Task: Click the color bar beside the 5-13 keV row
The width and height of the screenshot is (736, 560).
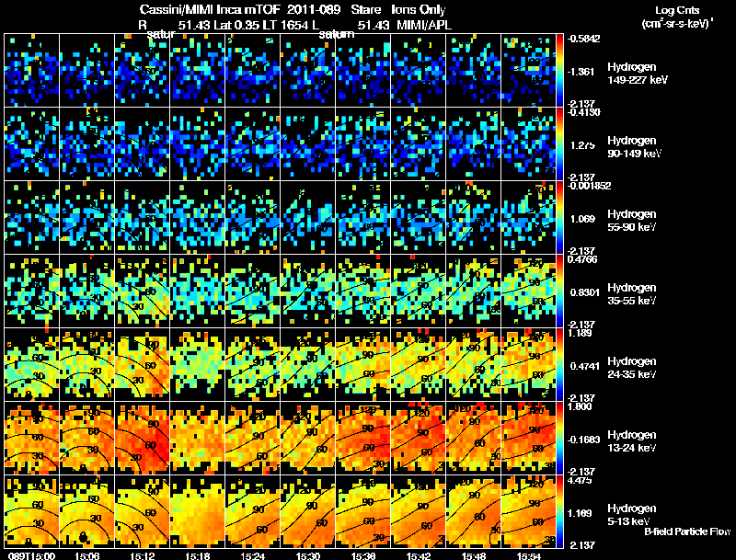Action: (x=559, y=511)
